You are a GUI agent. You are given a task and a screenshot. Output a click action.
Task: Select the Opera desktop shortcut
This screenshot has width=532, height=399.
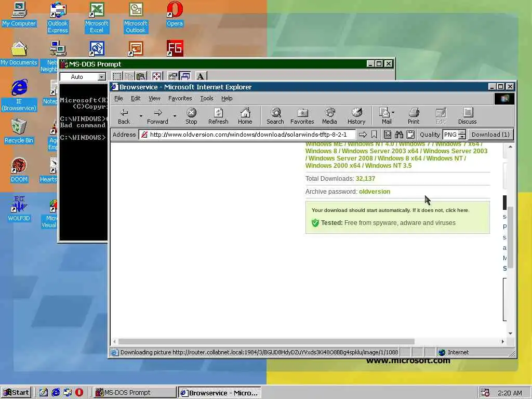pyautogui.click(x=175, y=14)
